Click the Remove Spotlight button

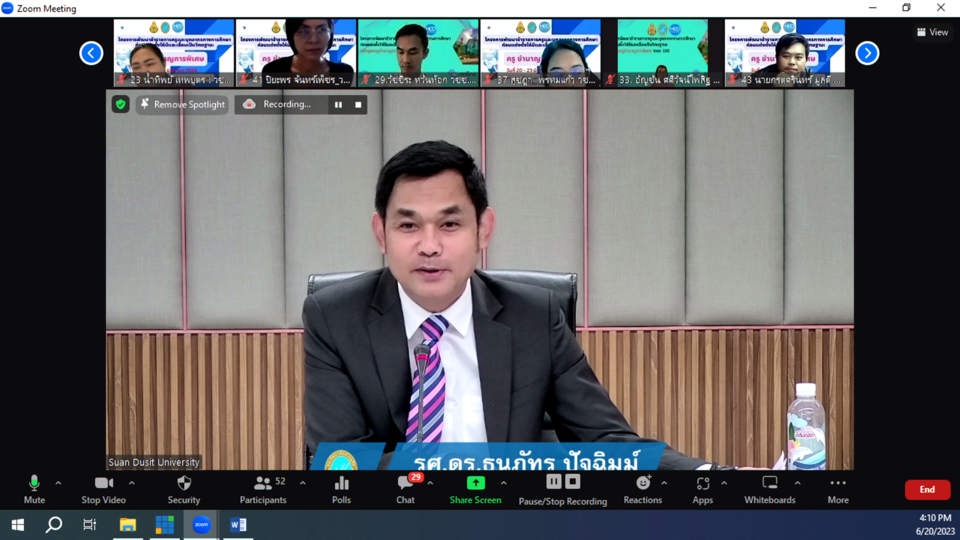click(x=182, y=104)
